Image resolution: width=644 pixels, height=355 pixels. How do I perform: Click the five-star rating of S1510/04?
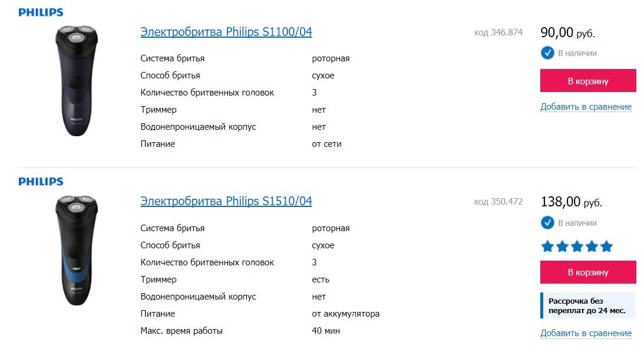tap(577, 246)
